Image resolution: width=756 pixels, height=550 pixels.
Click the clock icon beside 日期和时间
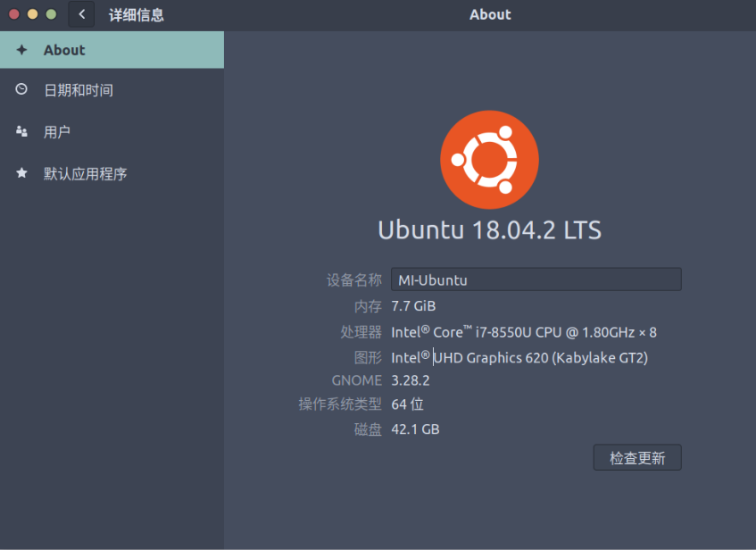click(21, 89)
